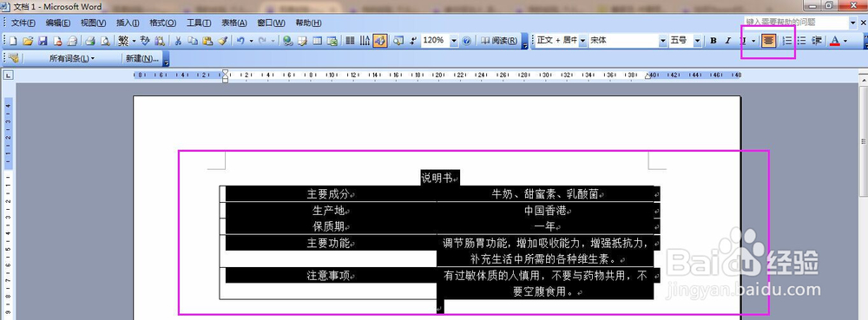868x320 pixels.
Task: Click the ruler tab-type selector box
Action: [9, 75]
